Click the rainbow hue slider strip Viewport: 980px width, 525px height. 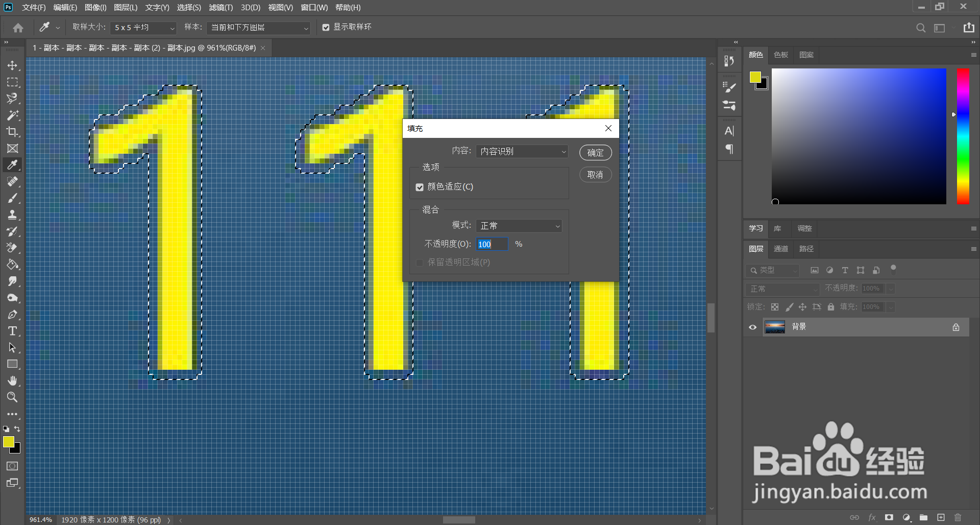[963, 136]
